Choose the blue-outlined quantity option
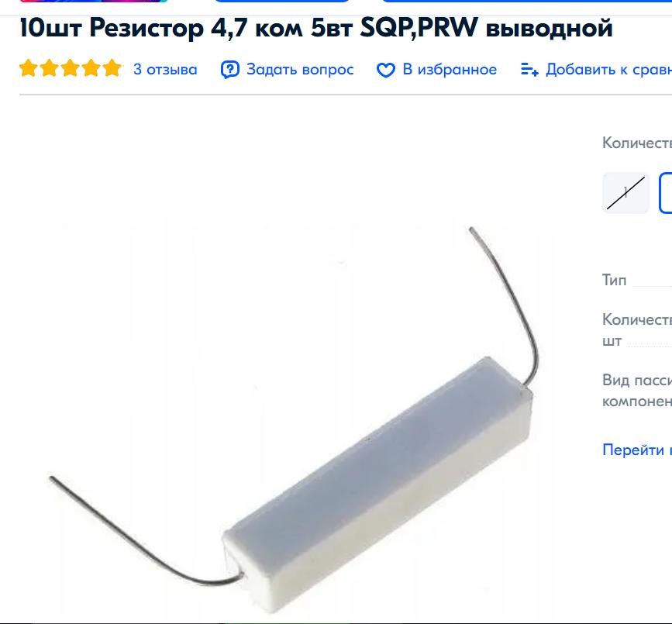 666,193
